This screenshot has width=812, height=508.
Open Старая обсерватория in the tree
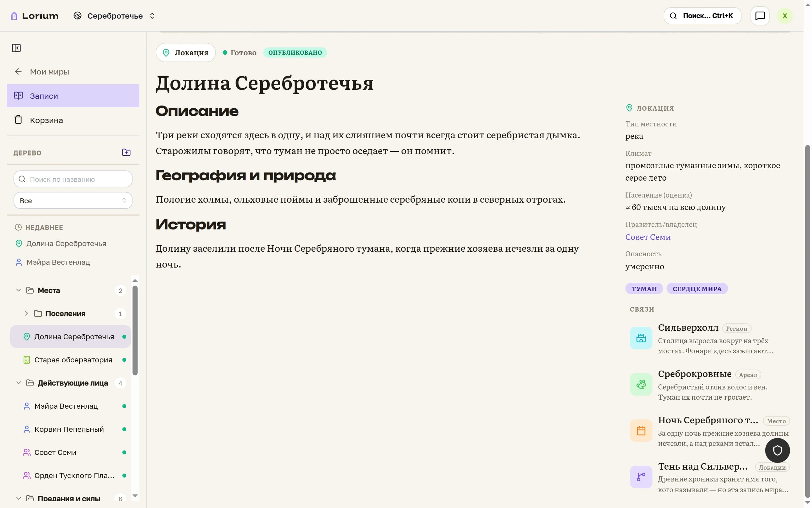point(70,360)
